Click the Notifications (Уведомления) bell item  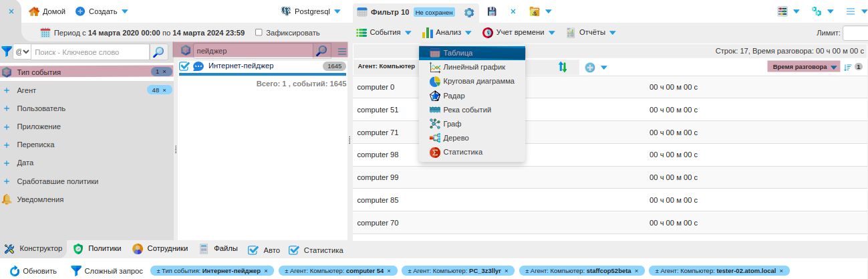tap(39, 199)
